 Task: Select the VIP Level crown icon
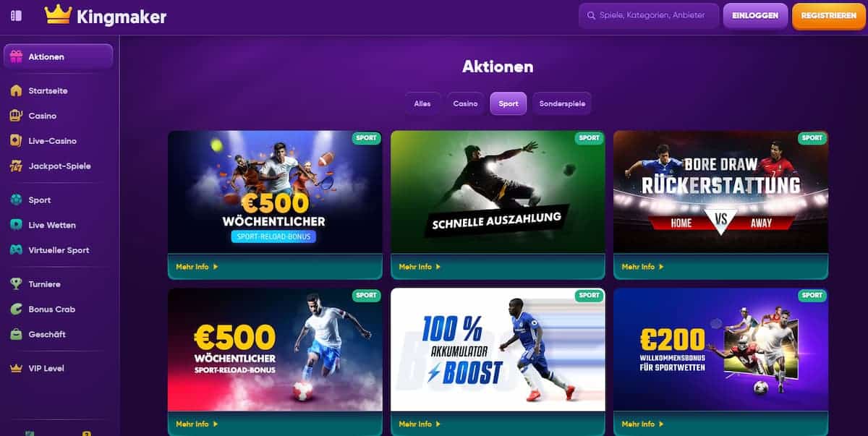16,369
